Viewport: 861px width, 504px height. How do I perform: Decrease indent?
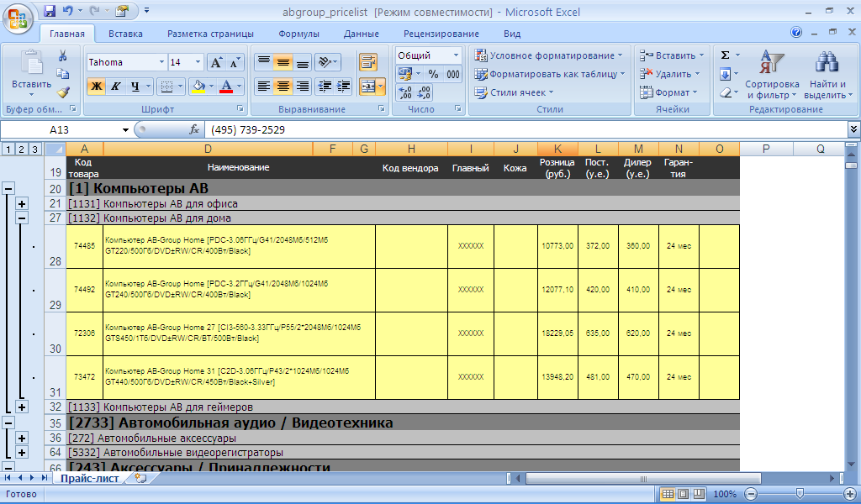tap(325, 87)
